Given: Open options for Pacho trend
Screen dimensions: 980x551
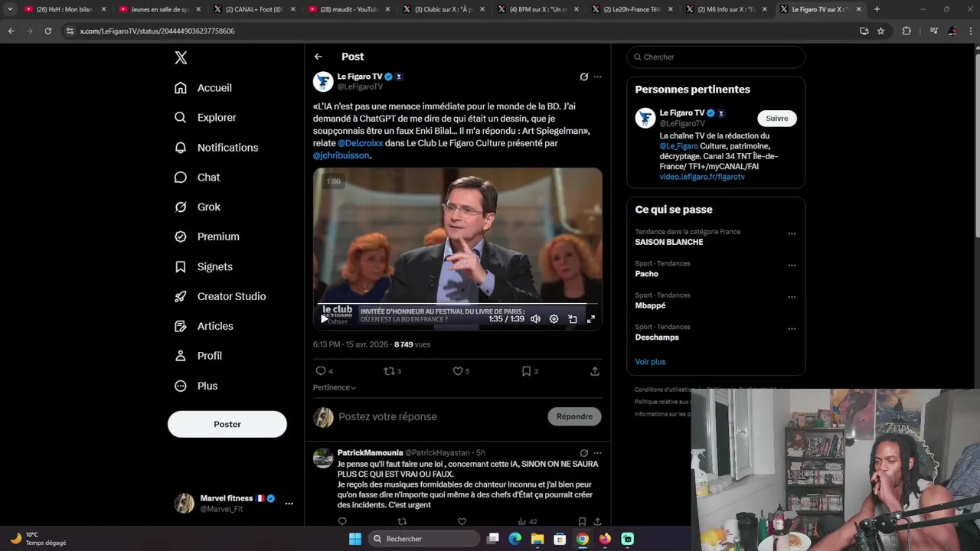Looking at the screenshot, I should click(792, 266).
